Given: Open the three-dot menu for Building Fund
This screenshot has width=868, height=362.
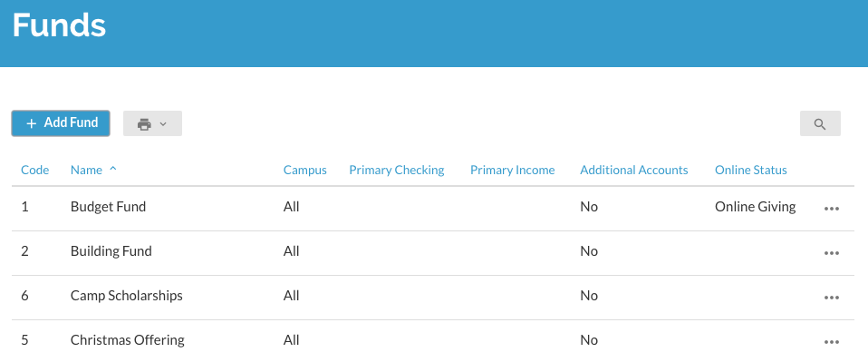Looking at the screenshot, I should pyautogui.click(x=832, y=253).
